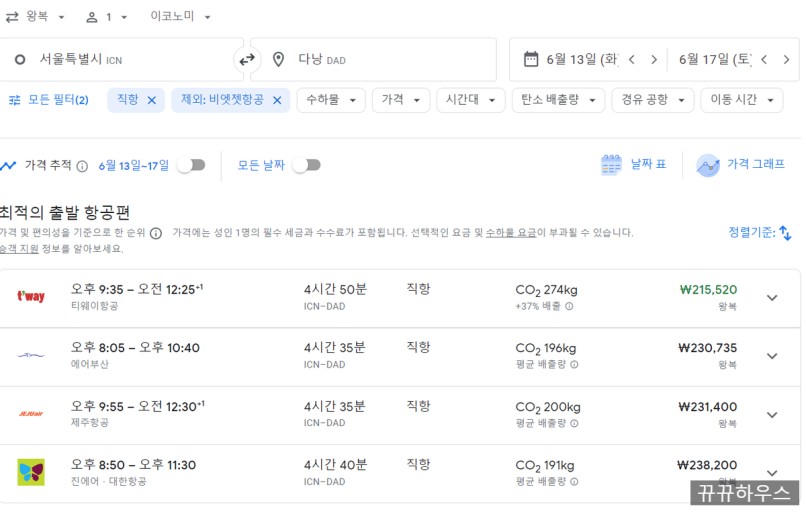
Task: Select the ₩238,200 진에어 fare
Action: pos(707,465)
